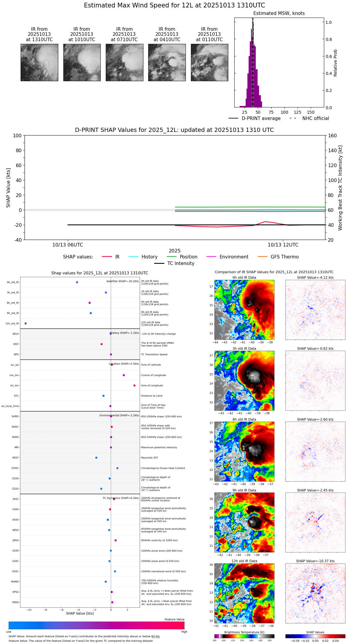Select the sin_lon SHAP data point
349x644 pixels.
point(134,385)
